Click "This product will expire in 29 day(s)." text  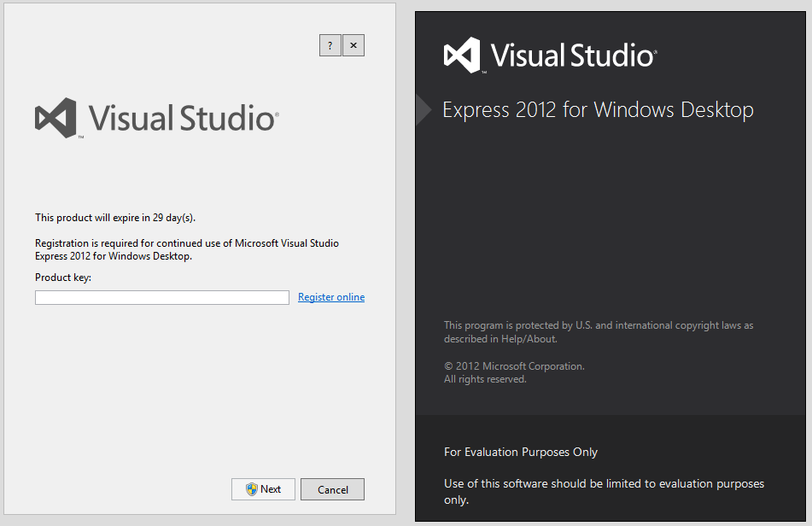[115, 218]
